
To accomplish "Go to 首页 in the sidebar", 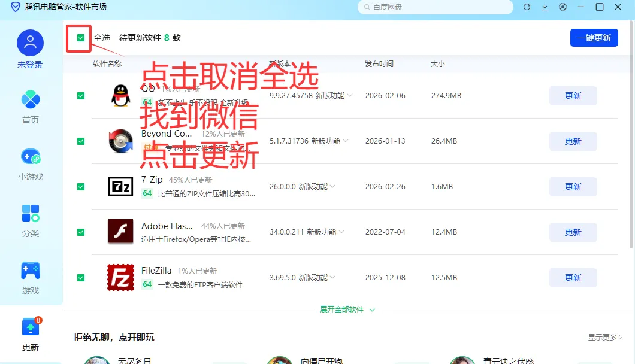I will click(x=31, y=107).
